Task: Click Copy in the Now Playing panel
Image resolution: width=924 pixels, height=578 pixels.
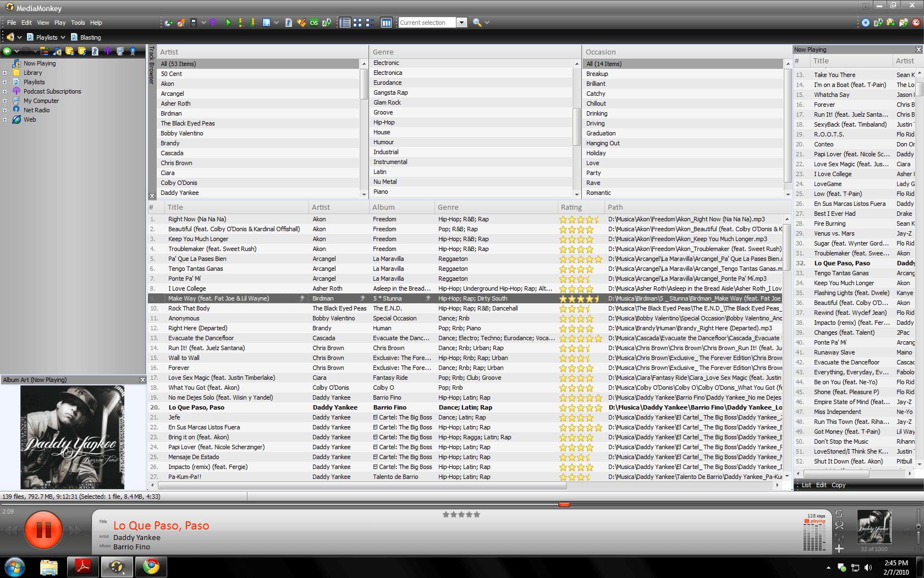Action: click(838, 485)
